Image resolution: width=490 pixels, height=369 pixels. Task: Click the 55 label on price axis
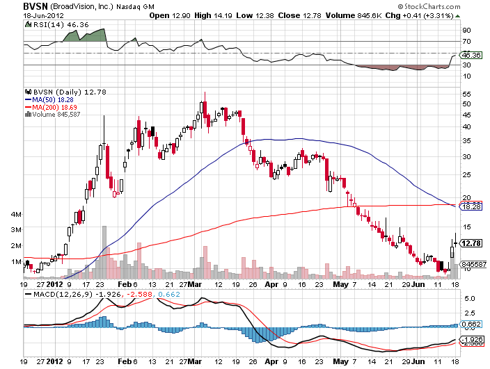(x=467, y=94)
